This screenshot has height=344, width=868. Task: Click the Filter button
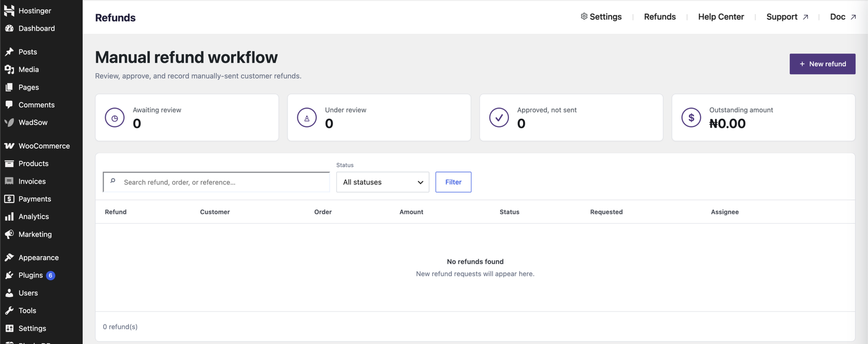(454, 182)
